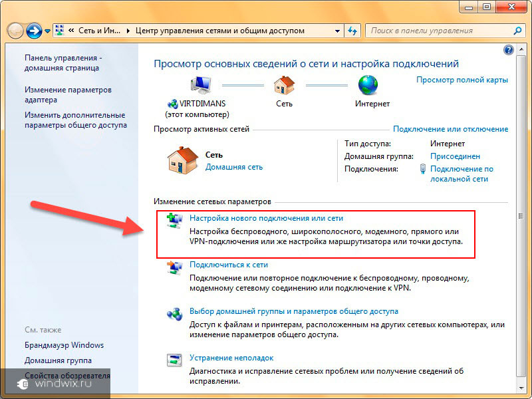The height and width of the screenshot is (399, 532).
Task: Click the Подключиться к сети icon
Action: click(x=174, y=267)
